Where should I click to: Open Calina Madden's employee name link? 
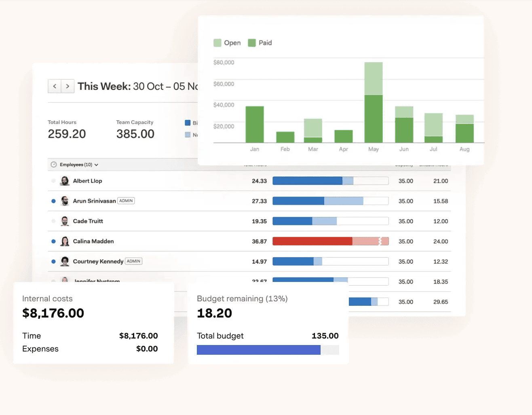tap(93, 241)
